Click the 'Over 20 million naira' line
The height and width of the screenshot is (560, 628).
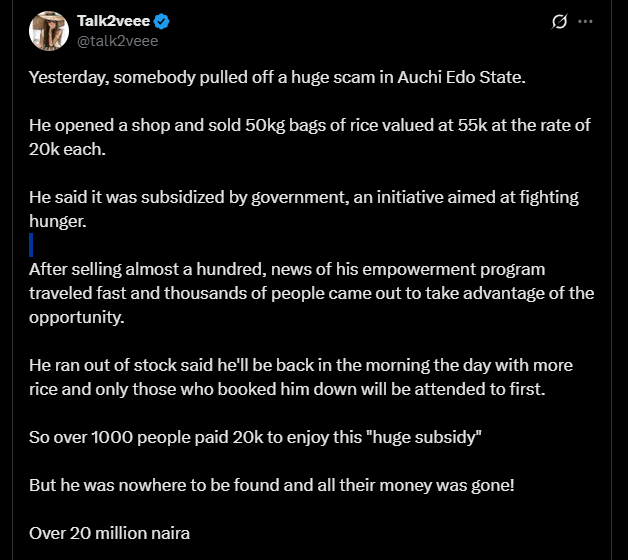click(109, 534)
